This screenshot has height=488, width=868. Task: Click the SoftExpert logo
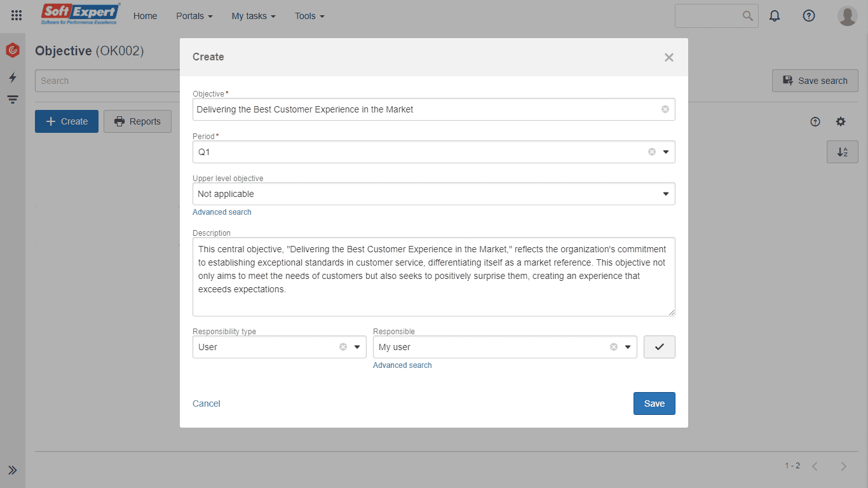click(x=80, y=14)
